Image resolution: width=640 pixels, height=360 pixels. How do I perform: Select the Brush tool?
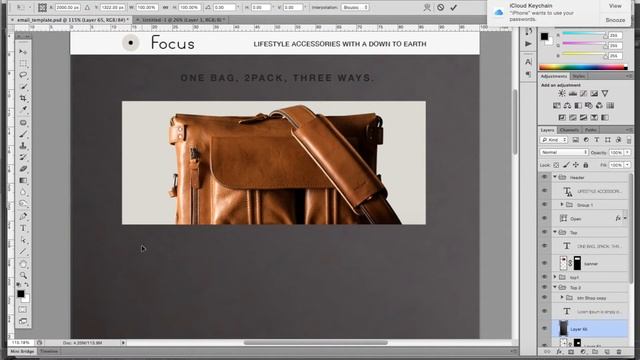tap(23, 134)
